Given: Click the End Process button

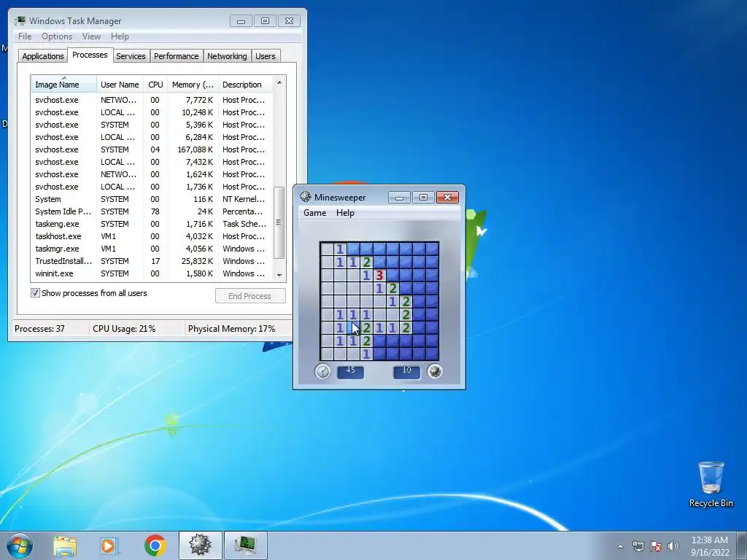Looking at the screenshot, I should (x=250, y=296).
